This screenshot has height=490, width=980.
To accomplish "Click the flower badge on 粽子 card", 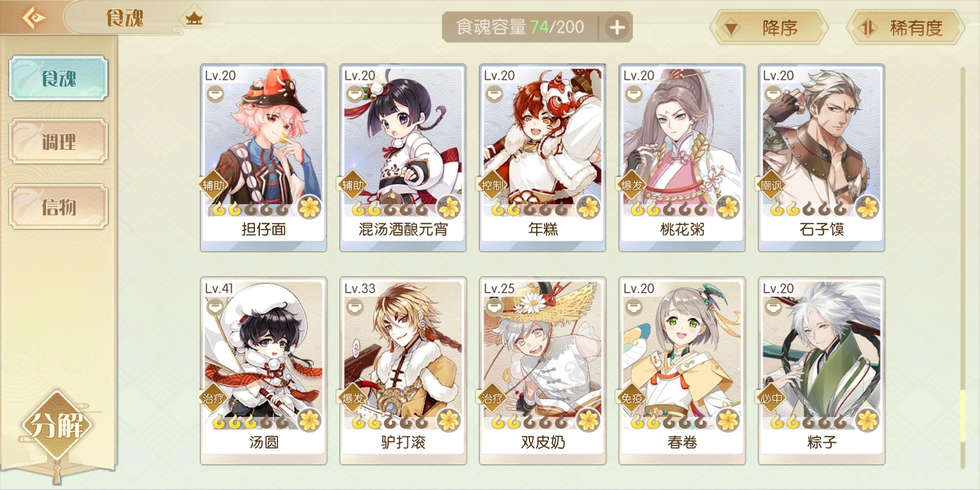I will 867,420.
